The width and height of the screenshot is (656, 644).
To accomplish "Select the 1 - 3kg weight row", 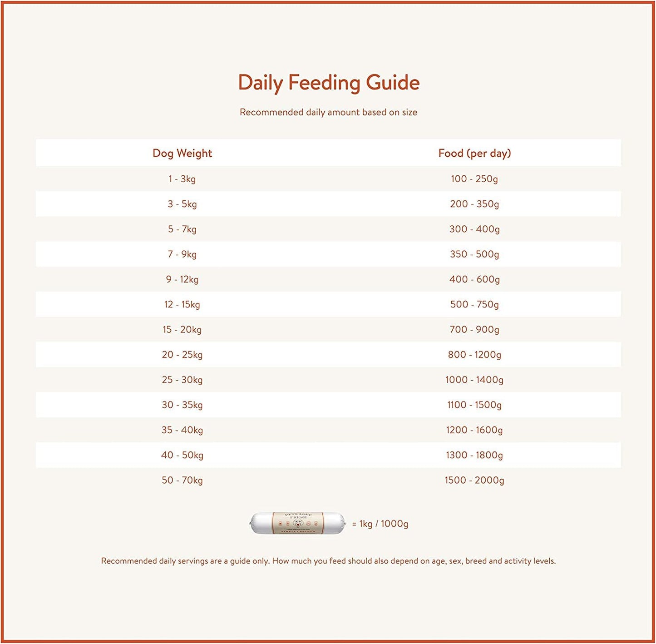I will click(182, 179).
